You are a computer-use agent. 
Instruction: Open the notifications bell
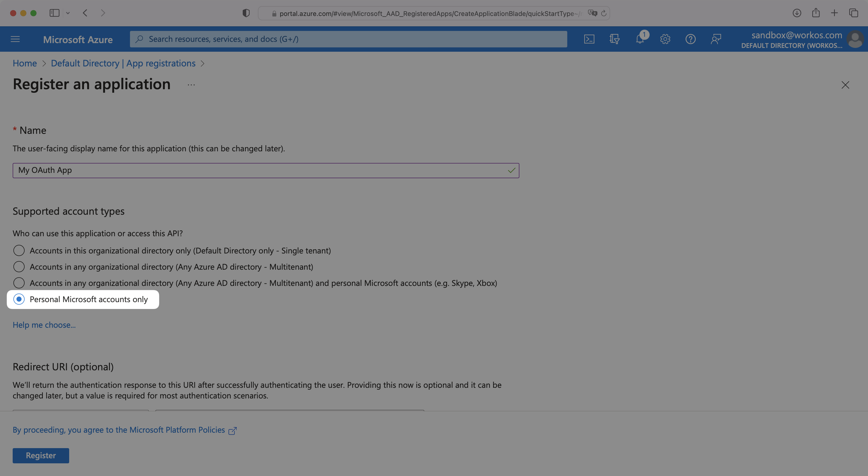(x=639, y=39)
